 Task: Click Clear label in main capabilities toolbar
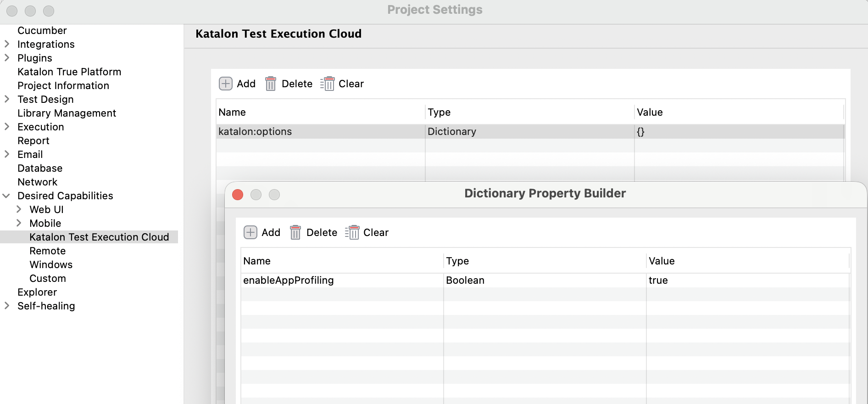(351, 84)
